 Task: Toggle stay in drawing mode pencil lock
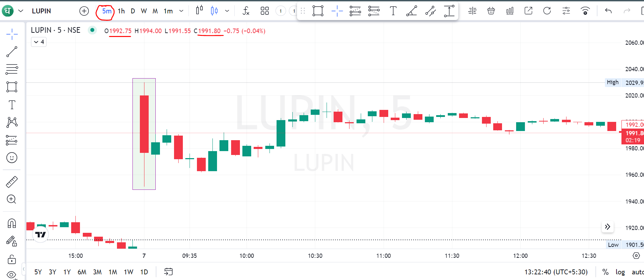point(12,241)
